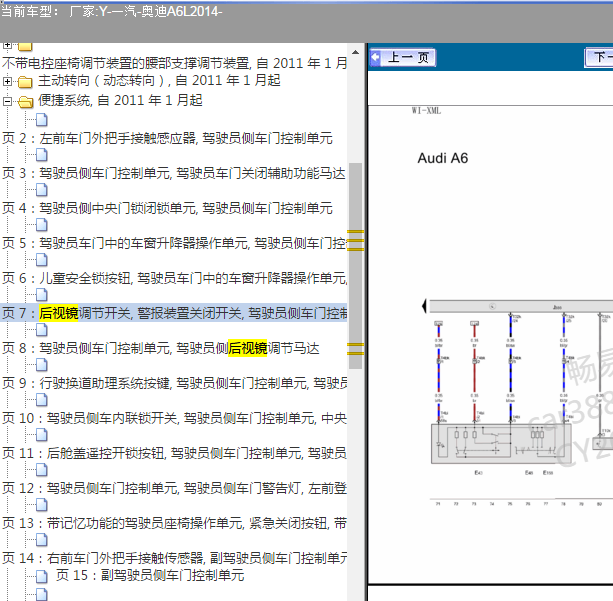Image resolution: width=613 pixels, height=601 pixels.
Task: Click document icon above 页 3
Action: pyautogui.click(x=42, y=155)
